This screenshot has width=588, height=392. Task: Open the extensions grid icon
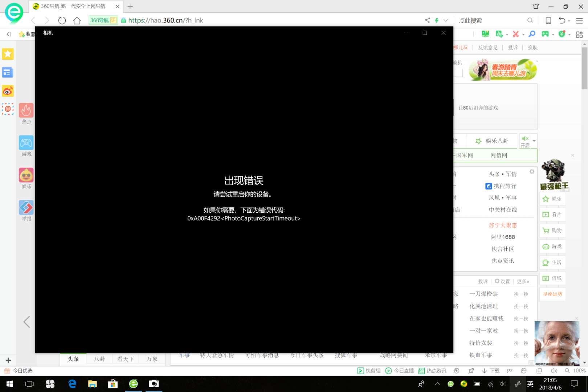coord(579,34)
